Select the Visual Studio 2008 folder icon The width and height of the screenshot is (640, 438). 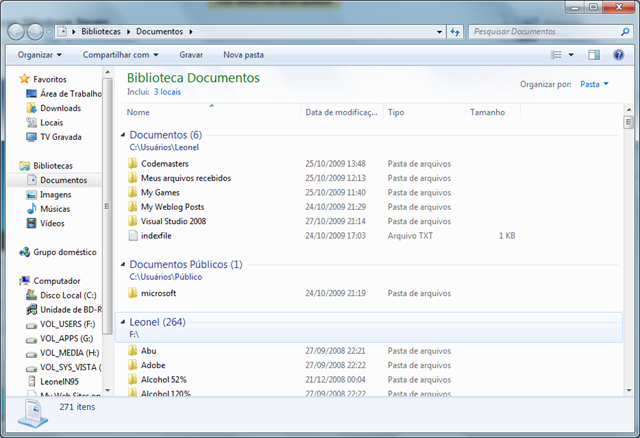[x=133, y=221]
